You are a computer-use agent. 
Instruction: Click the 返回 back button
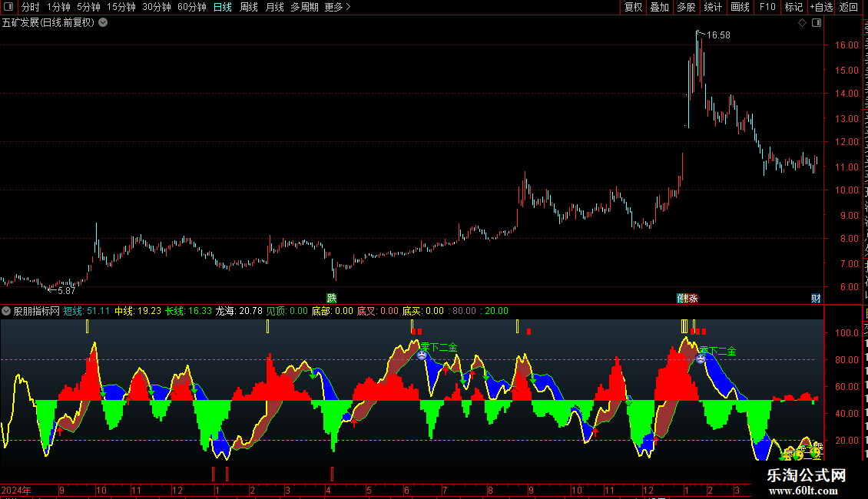pyautogui.click(x=848, y=7)
